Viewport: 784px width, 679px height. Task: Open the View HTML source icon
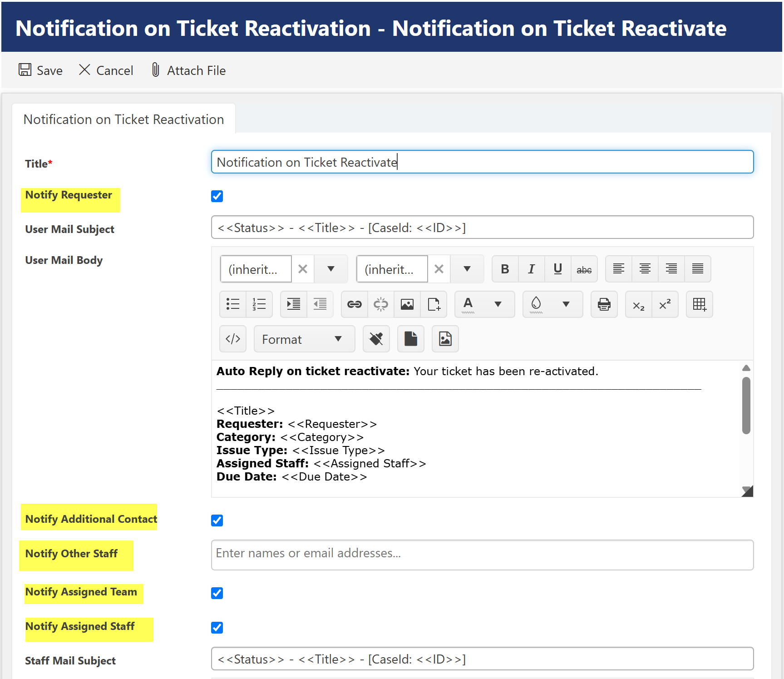pos(233,339)
